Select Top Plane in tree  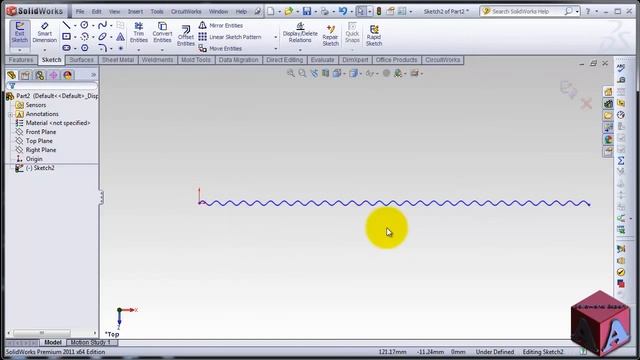point(39,141)
